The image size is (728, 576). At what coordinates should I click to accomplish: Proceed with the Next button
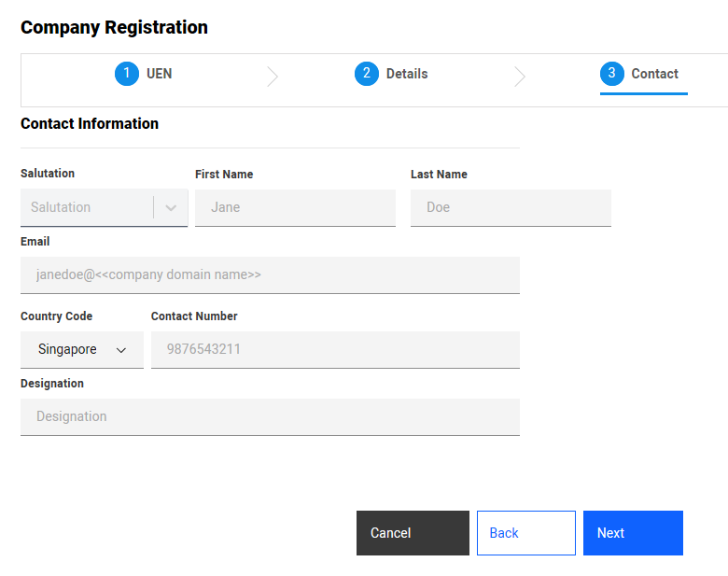pos(633,533)
